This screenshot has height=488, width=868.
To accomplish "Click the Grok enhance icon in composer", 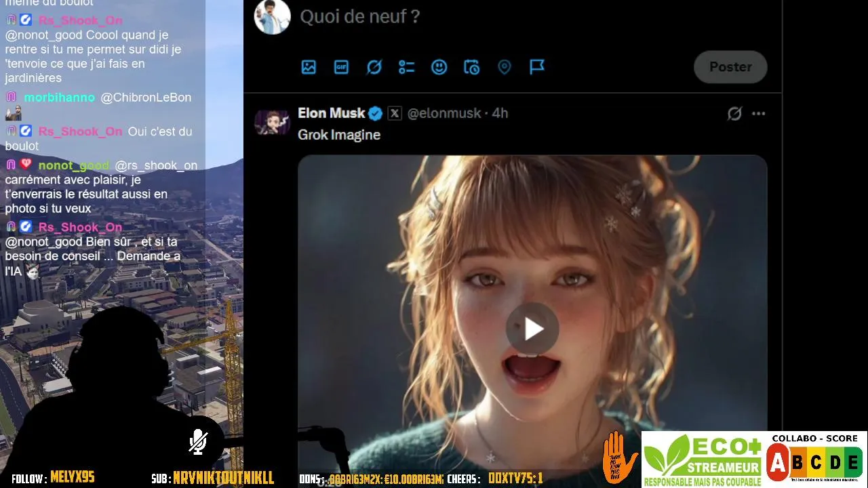I will click(x=374, y=67).
